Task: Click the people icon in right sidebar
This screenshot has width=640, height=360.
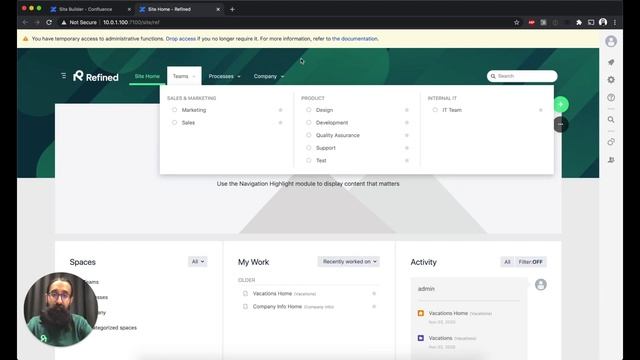Action: [611, 160]
